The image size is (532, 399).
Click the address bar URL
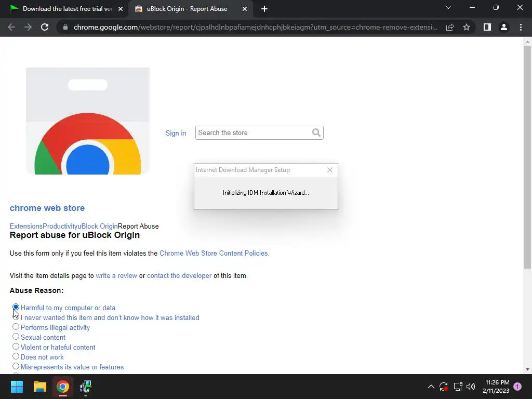255,27
